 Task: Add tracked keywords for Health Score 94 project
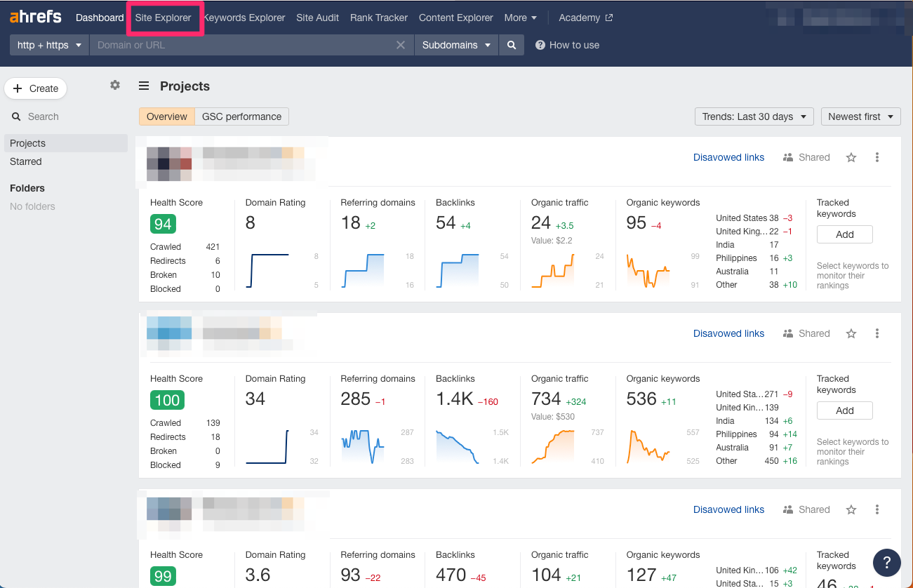coord(845,234)
